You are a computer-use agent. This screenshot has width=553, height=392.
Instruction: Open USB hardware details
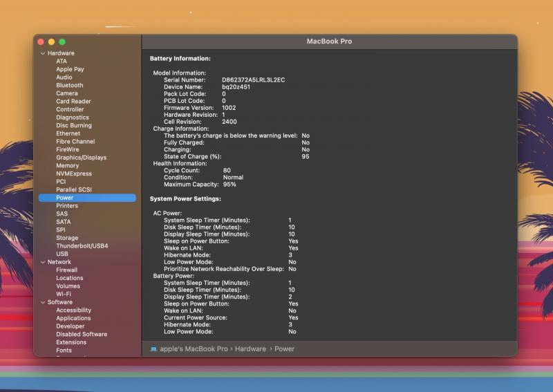tap(62, 254)
